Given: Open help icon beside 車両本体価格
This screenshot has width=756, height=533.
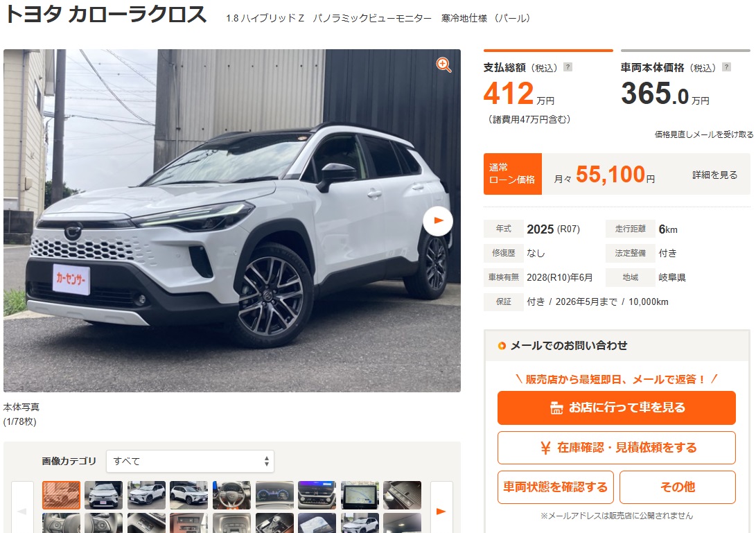Looking at the screenshot, I should (727, 67).
